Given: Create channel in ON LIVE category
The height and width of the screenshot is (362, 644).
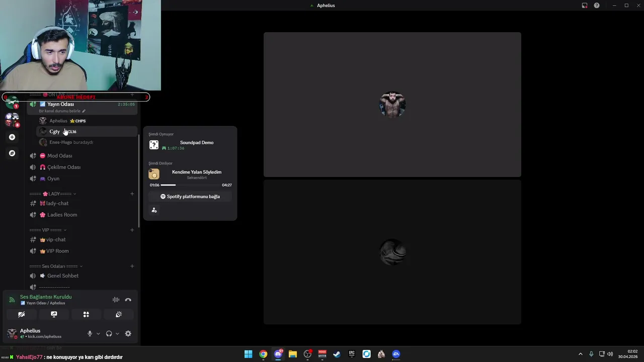Looking at the screenshot, I should [x=132, y=95].
